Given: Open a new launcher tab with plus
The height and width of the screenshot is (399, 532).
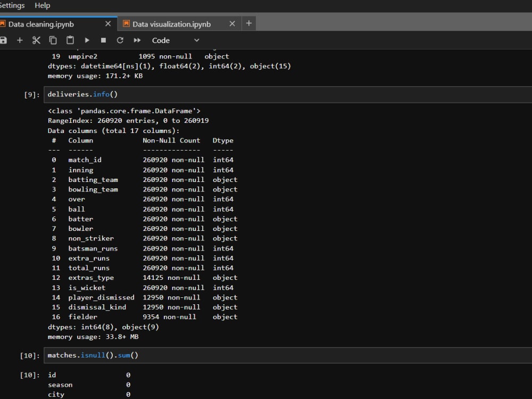Looking at the screenshot, I should coord(248,23).
